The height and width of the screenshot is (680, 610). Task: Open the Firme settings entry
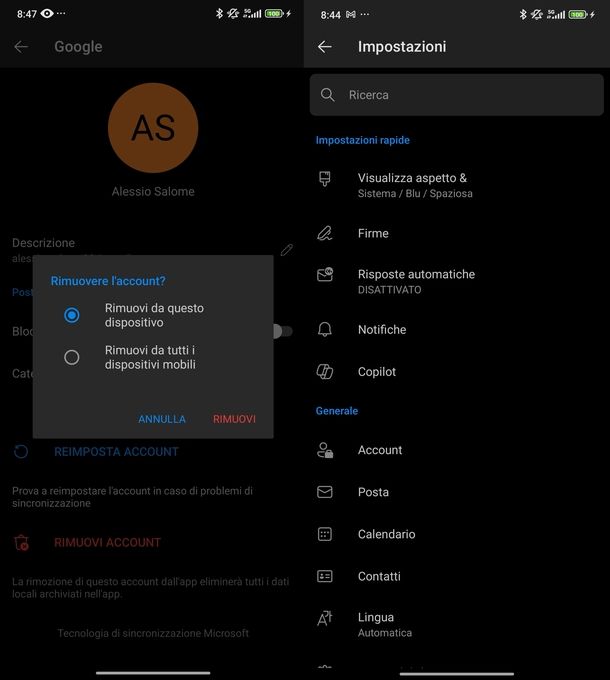[457, 233]
